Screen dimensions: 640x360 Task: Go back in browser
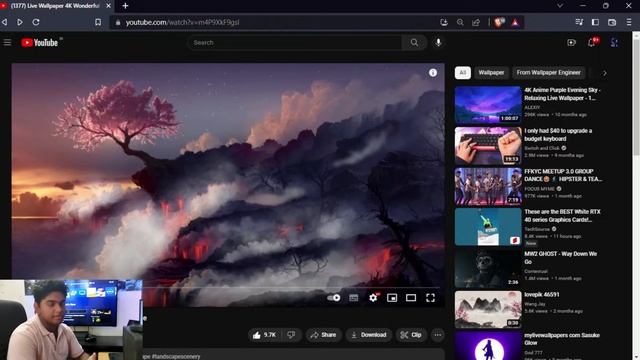pyautogui.click(x=4, y=22)
